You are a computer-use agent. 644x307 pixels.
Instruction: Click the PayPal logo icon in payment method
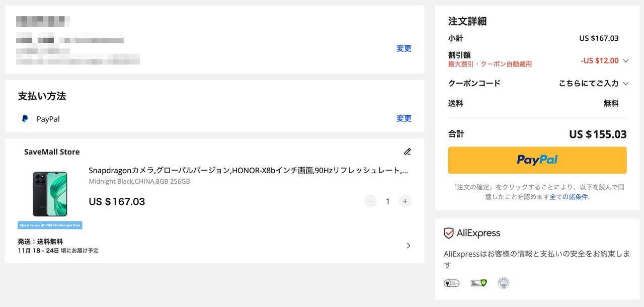pyautogui.click(x=25, y=119)
